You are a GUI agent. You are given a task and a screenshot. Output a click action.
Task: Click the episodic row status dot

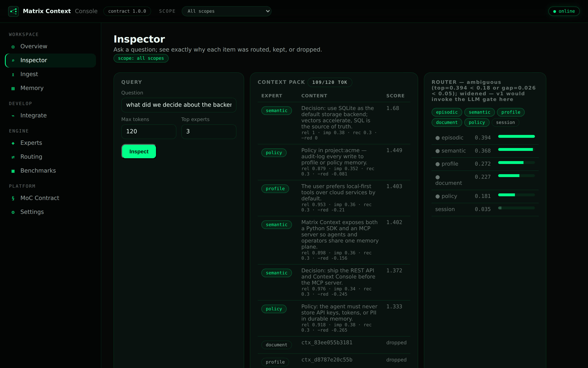click(x=437, y=138)
